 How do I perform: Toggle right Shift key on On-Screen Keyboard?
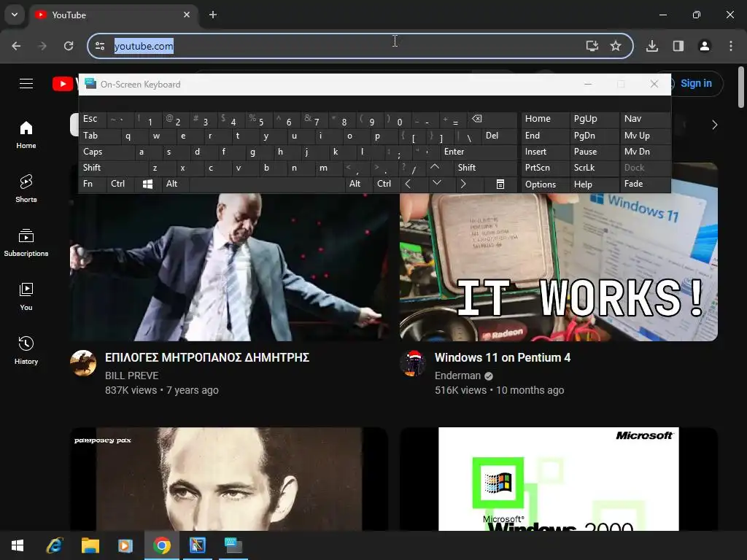click(x=485, y=168)
